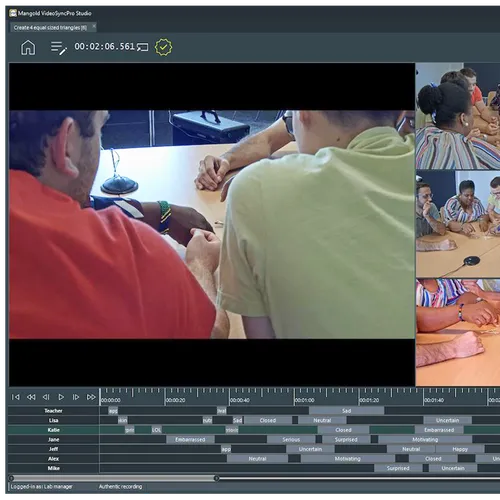Select the 'app' segment in Jeff track
Viewport: 500px width, 500px height.
click(x=226, y=449)
